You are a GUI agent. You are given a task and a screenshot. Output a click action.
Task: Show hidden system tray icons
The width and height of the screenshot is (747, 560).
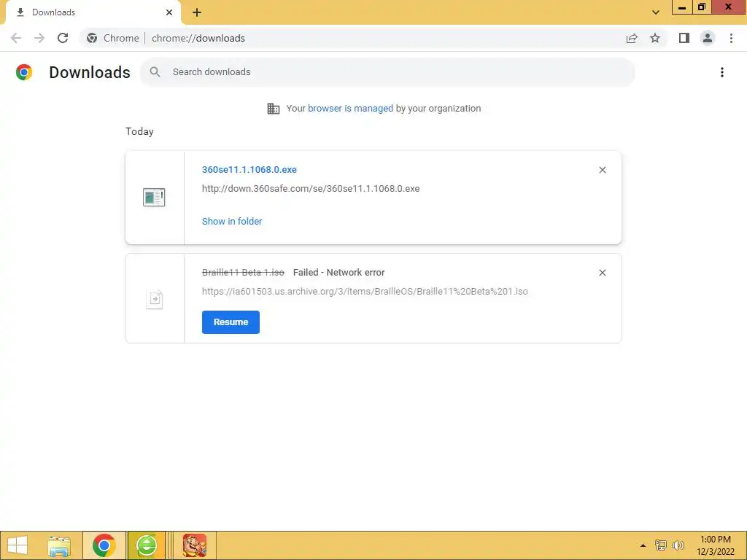pyautogui.click(x=643, y=545)
